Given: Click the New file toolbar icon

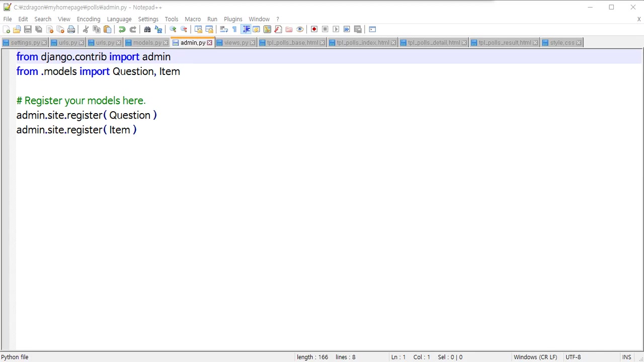Looking at the screenshot, I should point(6,29).
